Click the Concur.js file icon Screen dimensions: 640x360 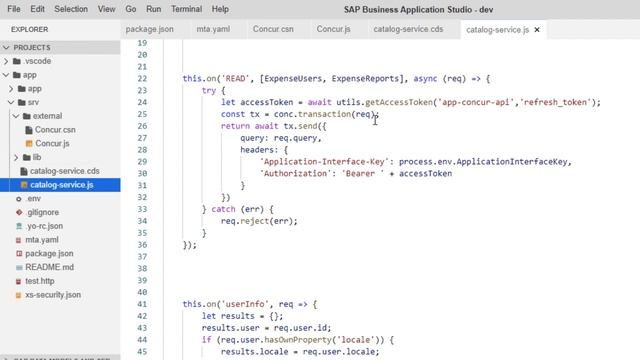29,144
